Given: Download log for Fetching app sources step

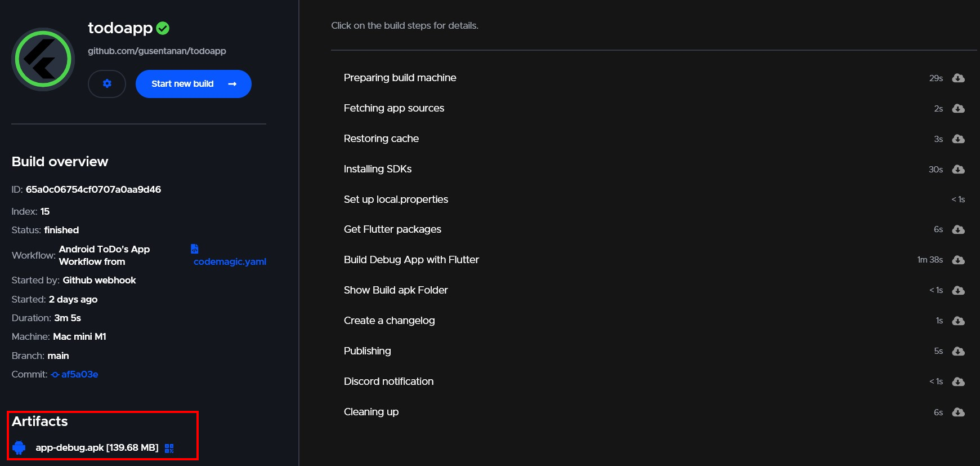Looking at the screenshot, I should point(958,108).
